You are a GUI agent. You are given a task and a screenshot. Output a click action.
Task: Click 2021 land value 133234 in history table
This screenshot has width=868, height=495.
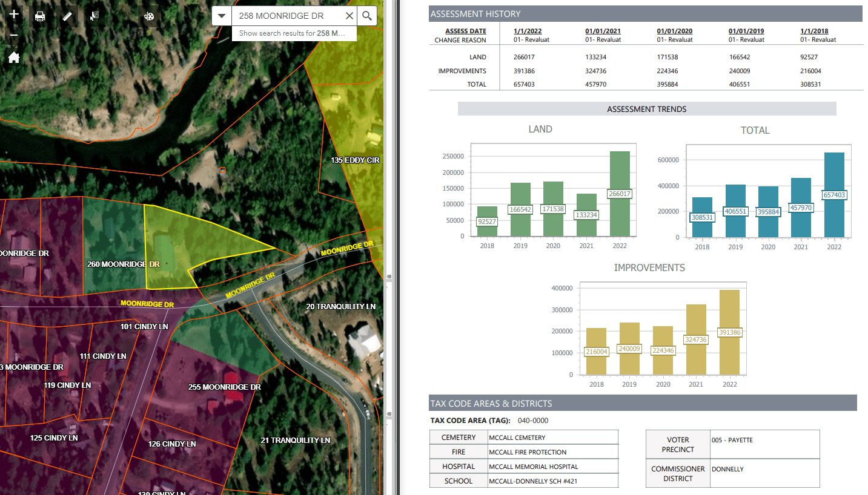[596, 57]
